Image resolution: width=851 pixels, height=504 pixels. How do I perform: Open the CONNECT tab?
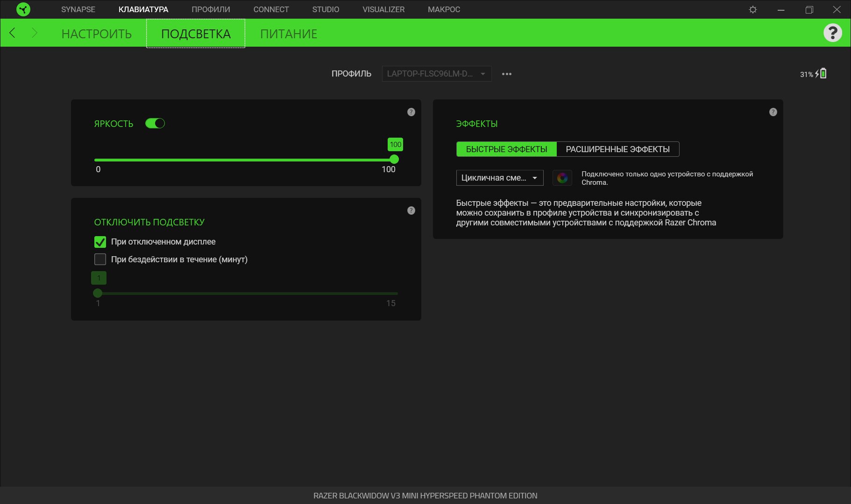[271, 9]
